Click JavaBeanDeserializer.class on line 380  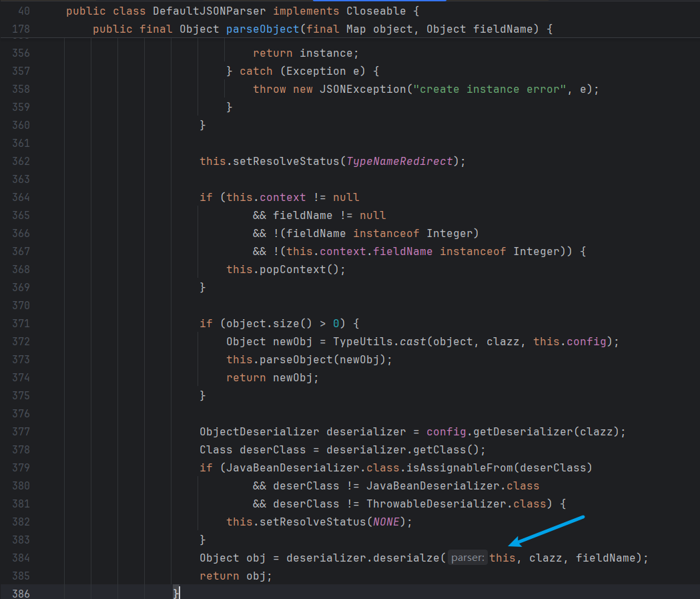click(452, 485)
